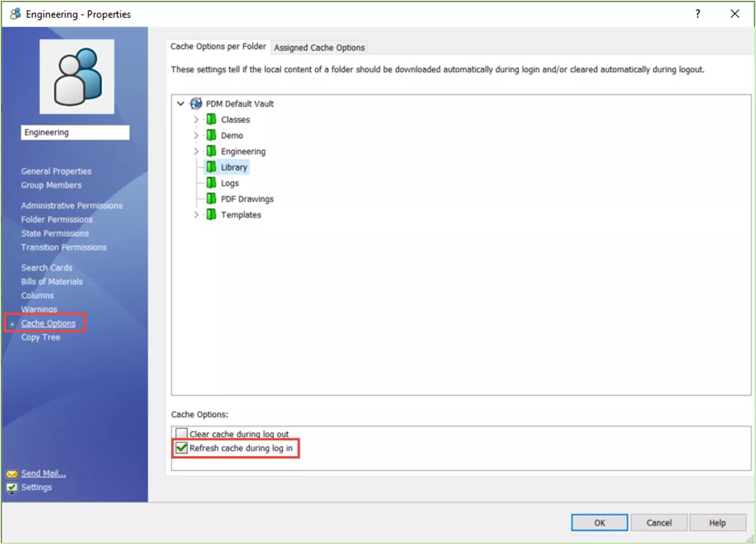The image size is (756, 544).
Task: Click the green Logs folder icon
Action: pyautogui.click(x=211, y=183)
